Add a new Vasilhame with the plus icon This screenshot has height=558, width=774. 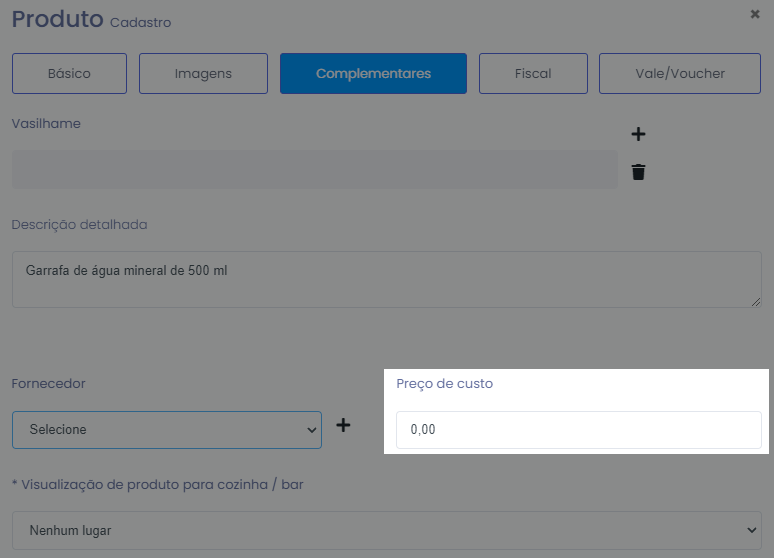[638, 134]
